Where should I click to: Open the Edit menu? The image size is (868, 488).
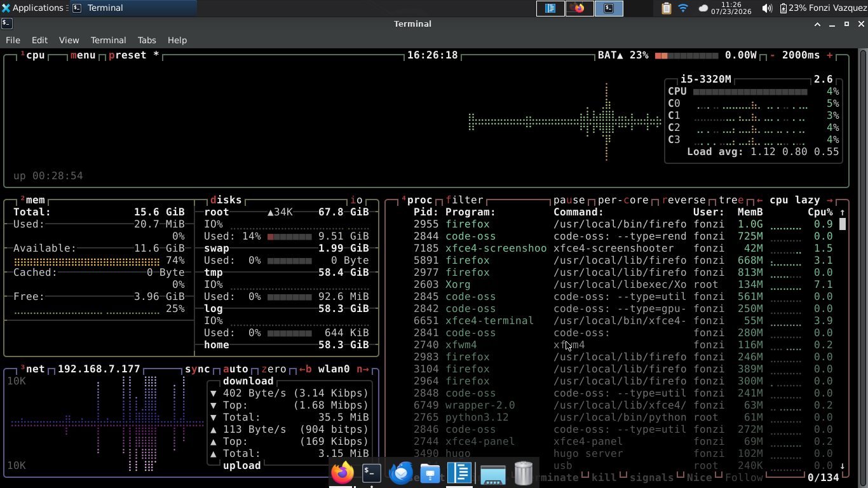39,40
